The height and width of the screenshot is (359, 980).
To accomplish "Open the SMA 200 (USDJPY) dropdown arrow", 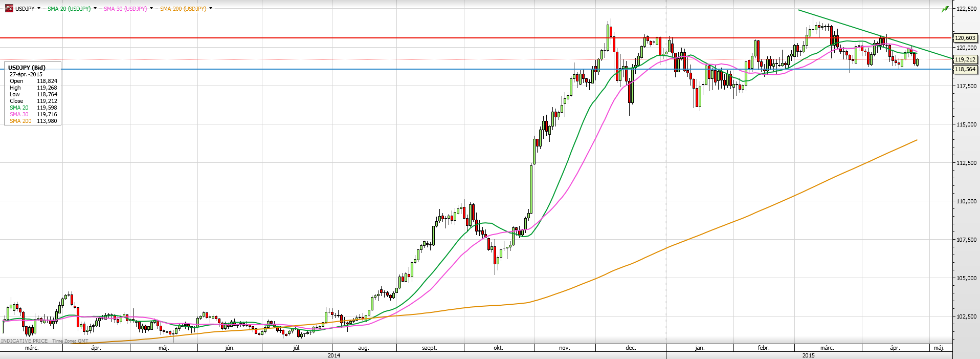I will (x=211, y=9).
